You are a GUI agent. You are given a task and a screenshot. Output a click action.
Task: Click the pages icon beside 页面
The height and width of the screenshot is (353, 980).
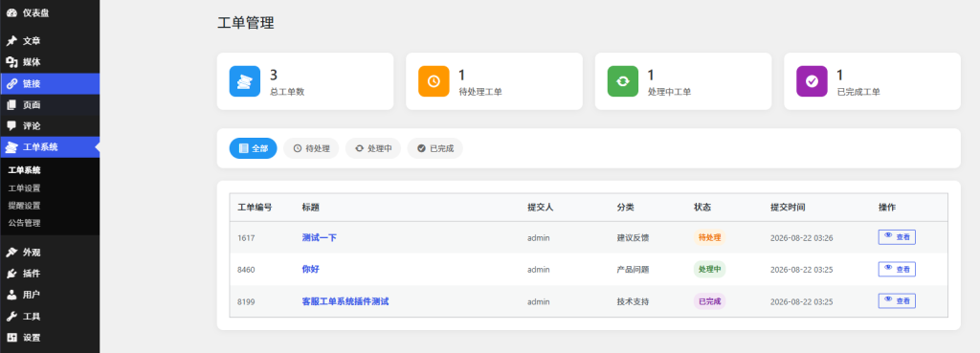tap(11, 105)
